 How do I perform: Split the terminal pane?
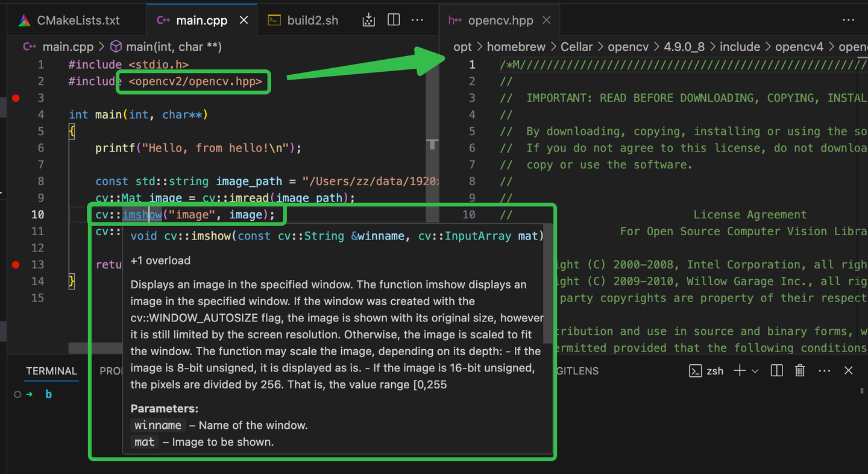point(776,370)
